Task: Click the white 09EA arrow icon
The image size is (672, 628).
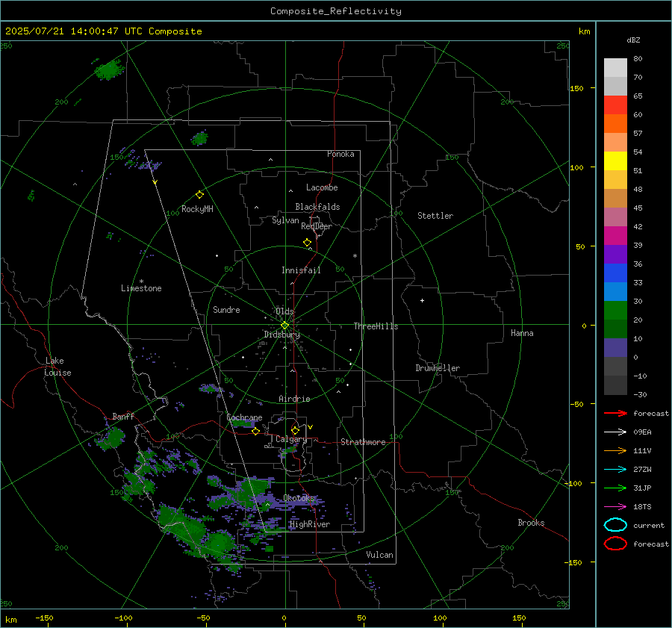Action: tap(615, 432)
